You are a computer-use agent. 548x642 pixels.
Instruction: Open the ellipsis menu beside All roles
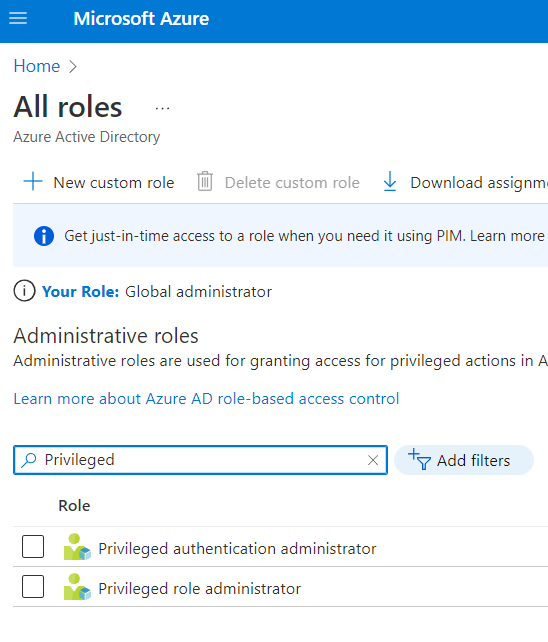(x=162, y=109)
